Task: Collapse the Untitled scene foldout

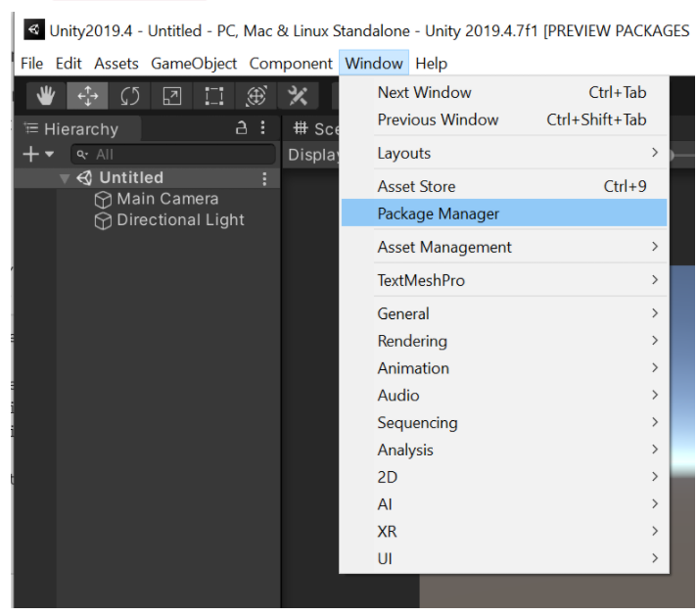Action: (65, 179)
